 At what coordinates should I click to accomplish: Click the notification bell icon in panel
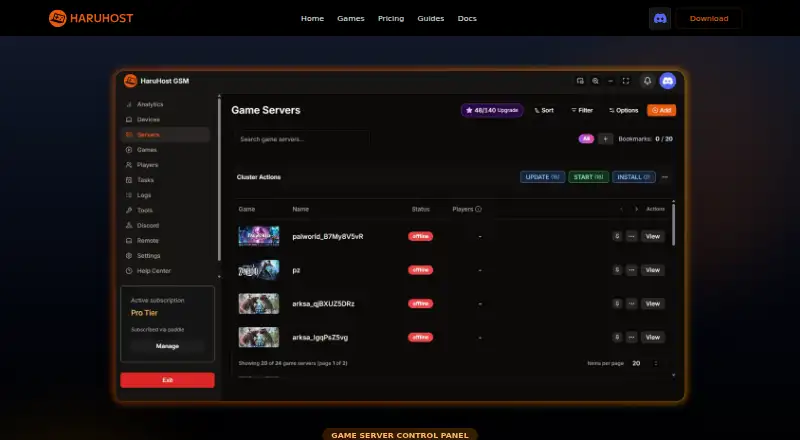click(x=647, y=81)
